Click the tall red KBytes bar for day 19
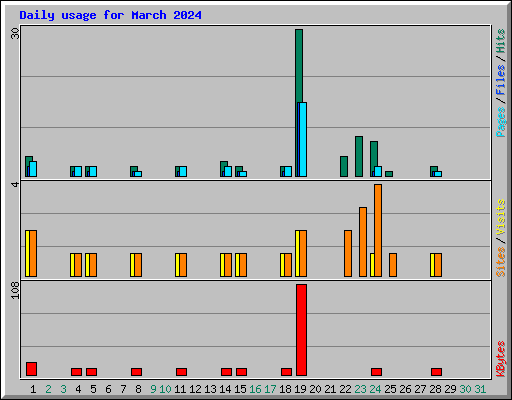The height and width of the screenshot is (400, 512). coord(301,330)
